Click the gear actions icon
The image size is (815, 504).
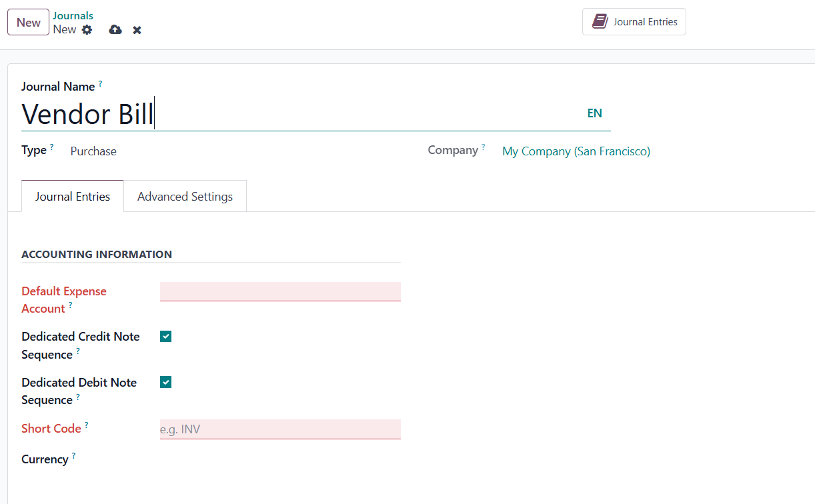point(87,30)
